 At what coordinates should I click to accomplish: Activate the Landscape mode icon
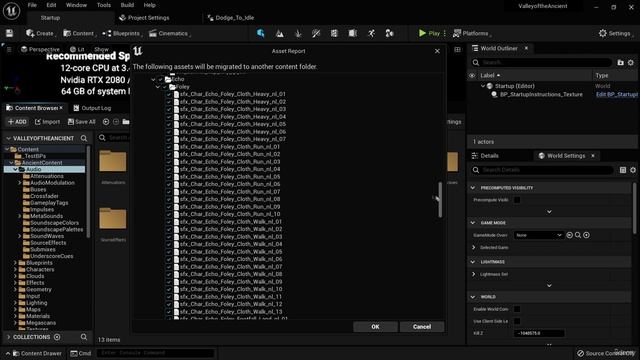pos(280,33)
